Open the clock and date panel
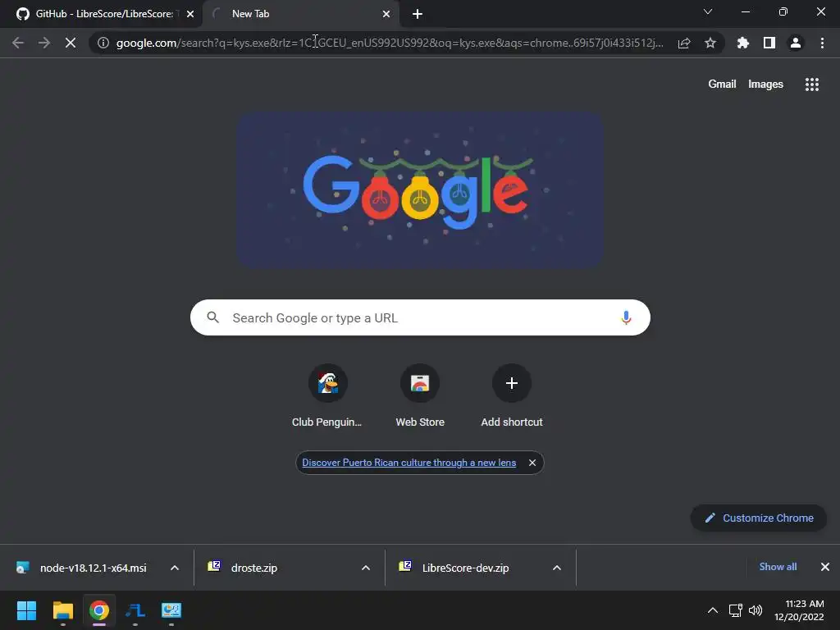This screenshot has height=630, width=840. tap(799, 610)
